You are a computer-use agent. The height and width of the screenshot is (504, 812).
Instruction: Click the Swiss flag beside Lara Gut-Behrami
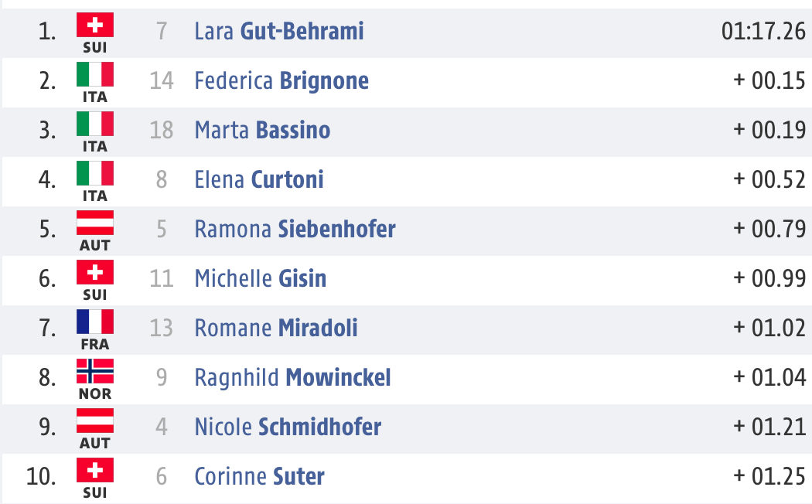click(x=95, y=24)
